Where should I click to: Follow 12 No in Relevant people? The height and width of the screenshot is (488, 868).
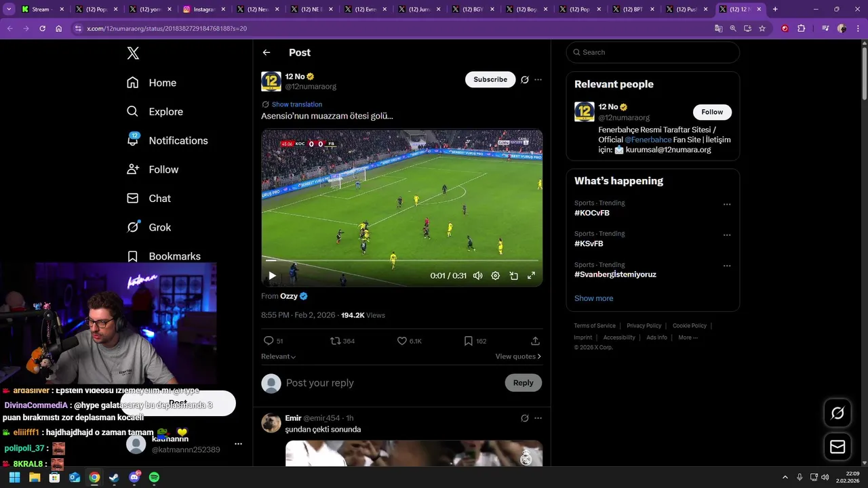(712, 112)
